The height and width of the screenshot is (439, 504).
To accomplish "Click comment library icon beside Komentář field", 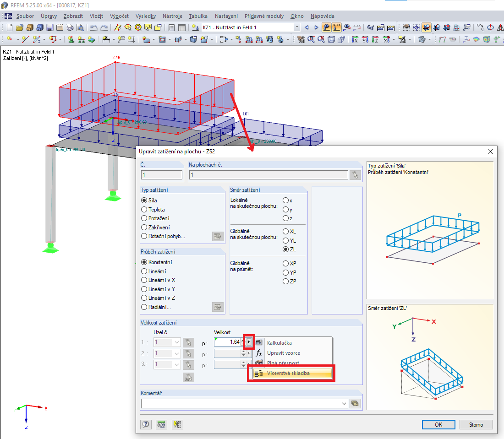I will (355, 403).
